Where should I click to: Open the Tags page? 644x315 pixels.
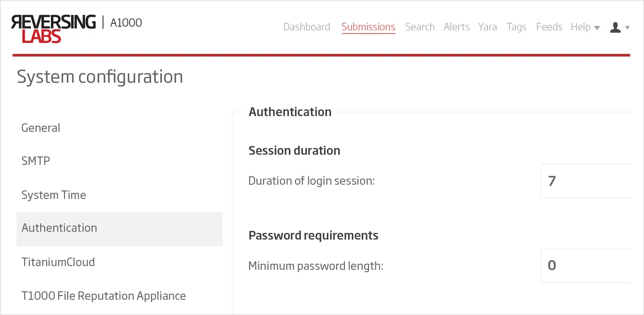point(516,27)
